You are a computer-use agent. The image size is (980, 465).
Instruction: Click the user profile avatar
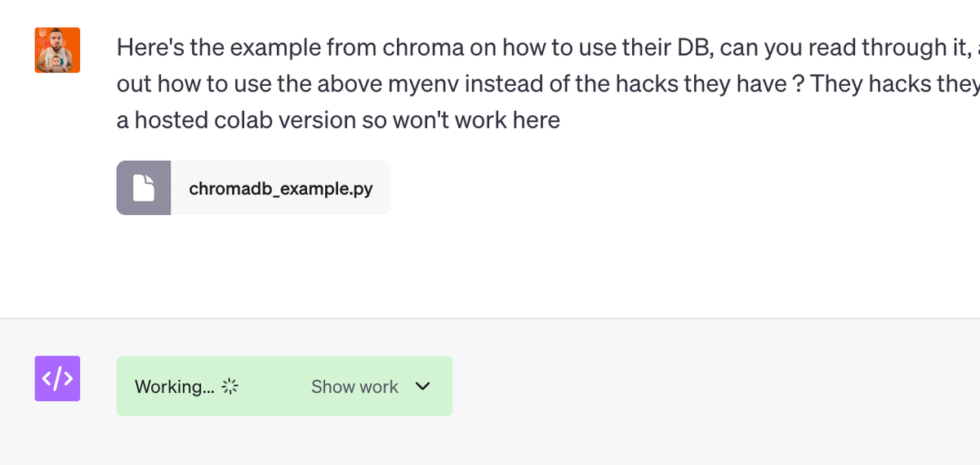[57, 50]
